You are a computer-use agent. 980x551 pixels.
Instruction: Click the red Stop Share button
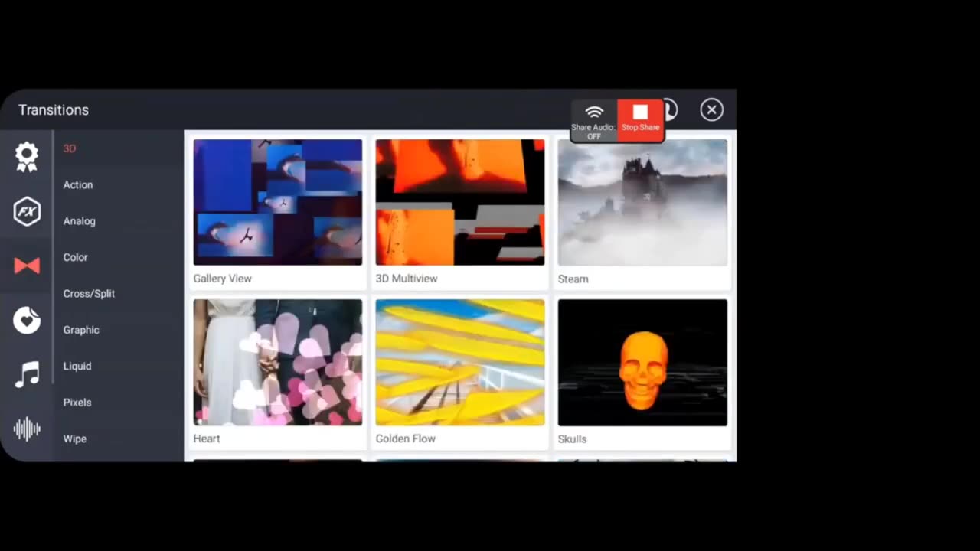640,120
